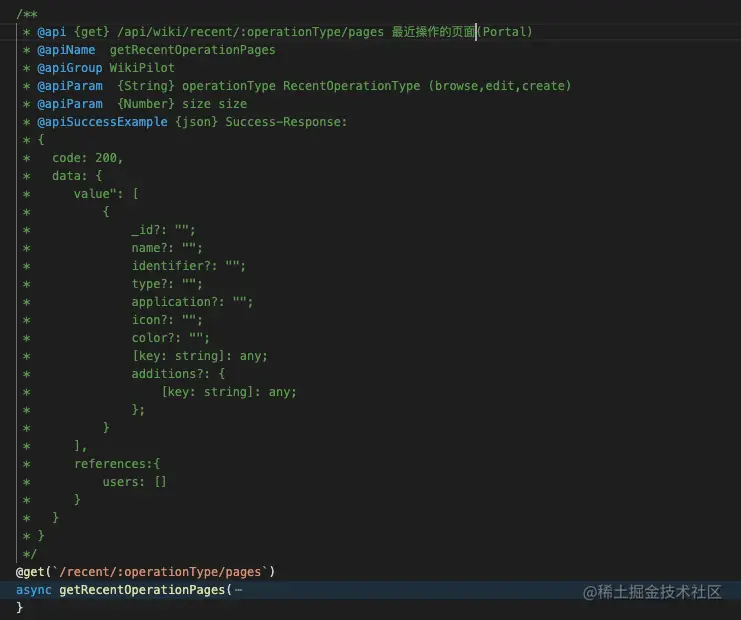Click (browse,edit,create) text
741x620 pixels.
500,86
